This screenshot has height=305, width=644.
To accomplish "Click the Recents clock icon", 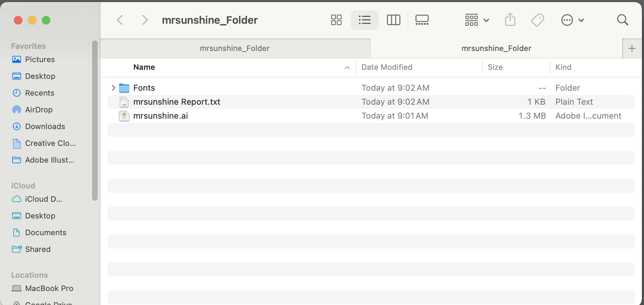I will pos(16,93).
